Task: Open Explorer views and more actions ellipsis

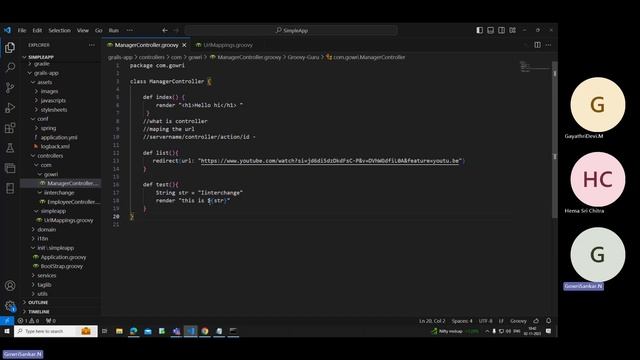Action: click(x=92, y=45)
